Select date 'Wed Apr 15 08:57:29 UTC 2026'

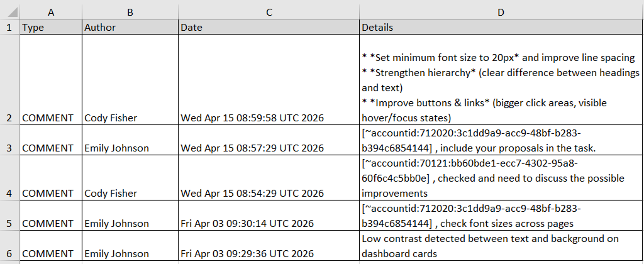[x=269, y=140]
